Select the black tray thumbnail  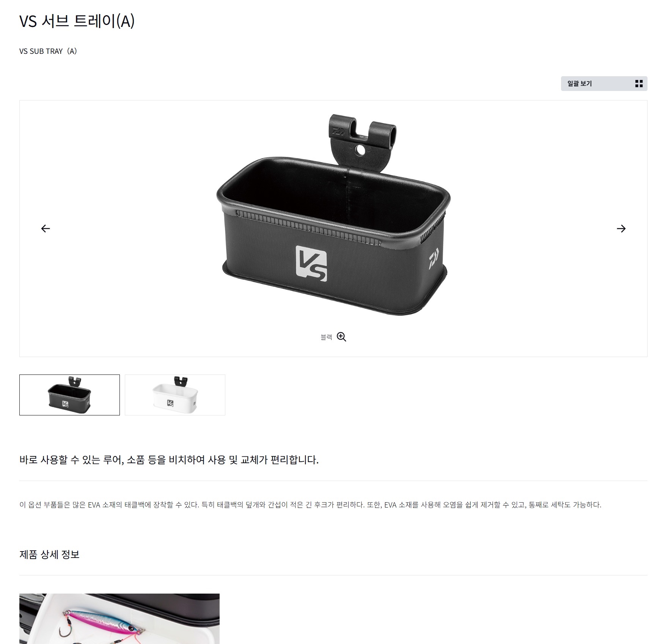point(69,395)
